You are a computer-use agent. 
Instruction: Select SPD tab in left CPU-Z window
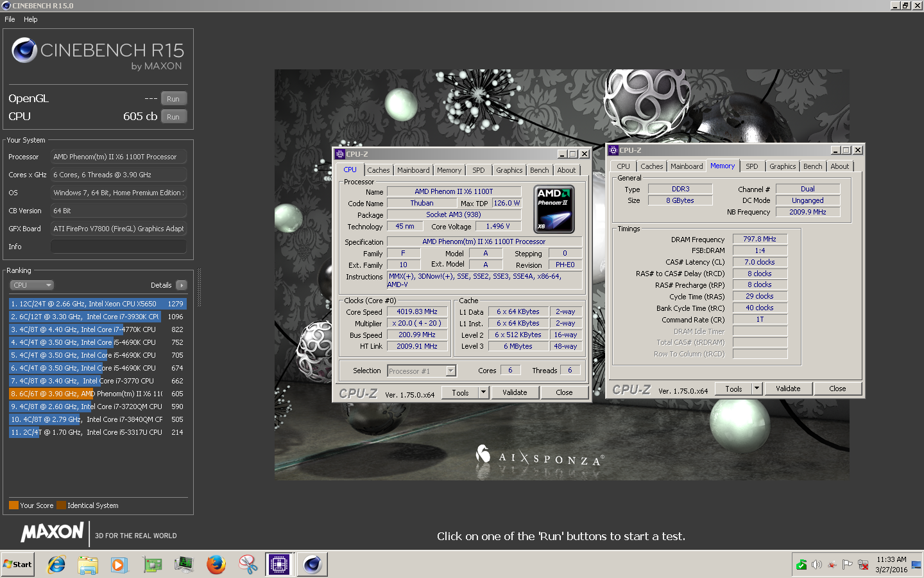(479, 170)
